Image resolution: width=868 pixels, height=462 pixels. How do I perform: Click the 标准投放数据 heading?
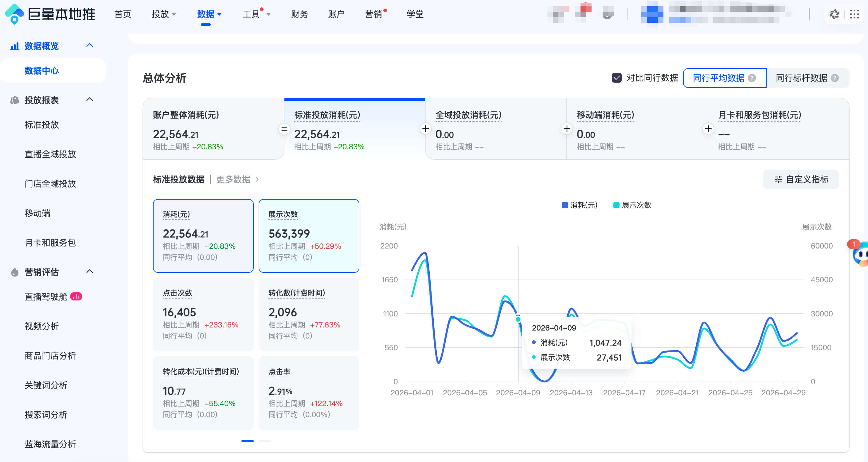tap(178, 180)
